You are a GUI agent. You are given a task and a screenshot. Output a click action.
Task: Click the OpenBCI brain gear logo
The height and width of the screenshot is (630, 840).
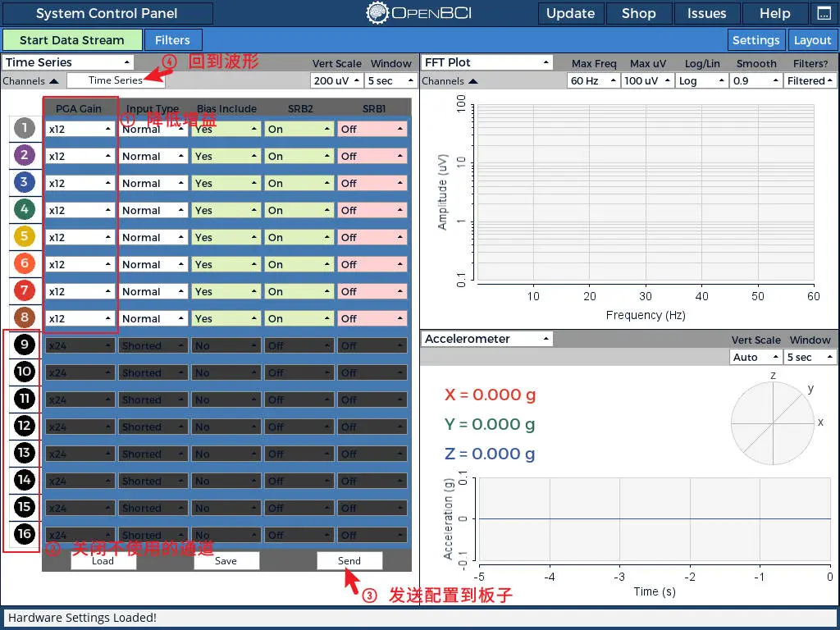pos(377,13)
